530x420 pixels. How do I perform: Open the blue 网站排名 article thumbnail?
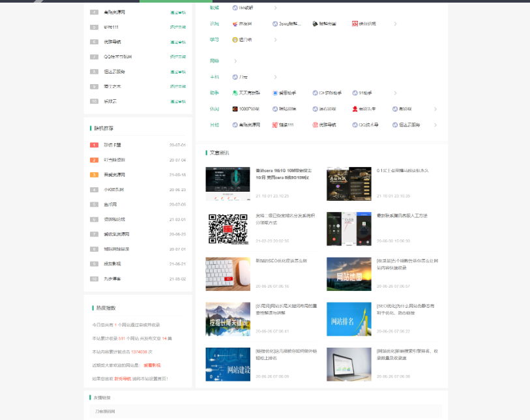coord(349,319)
